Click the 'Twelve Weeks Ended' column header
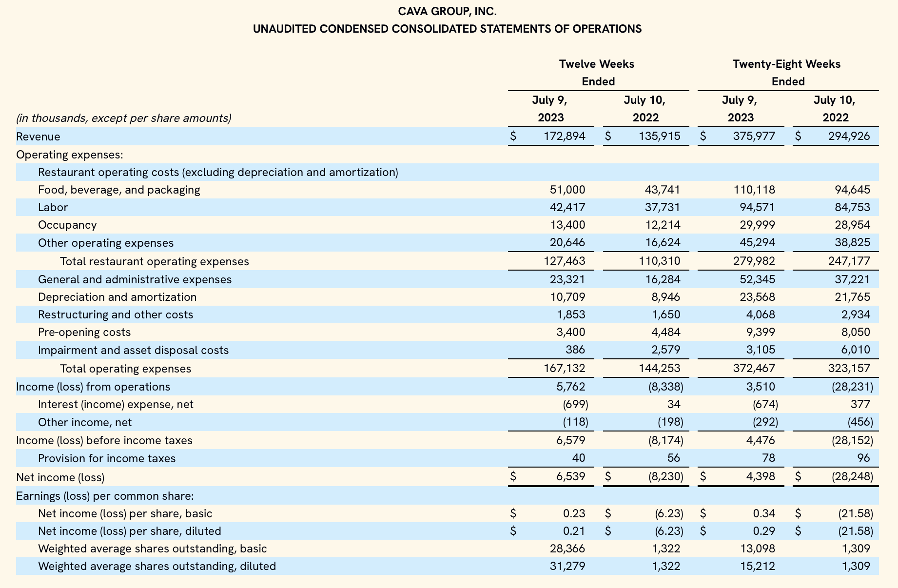The image size is (898, 588). click(598, 73)
